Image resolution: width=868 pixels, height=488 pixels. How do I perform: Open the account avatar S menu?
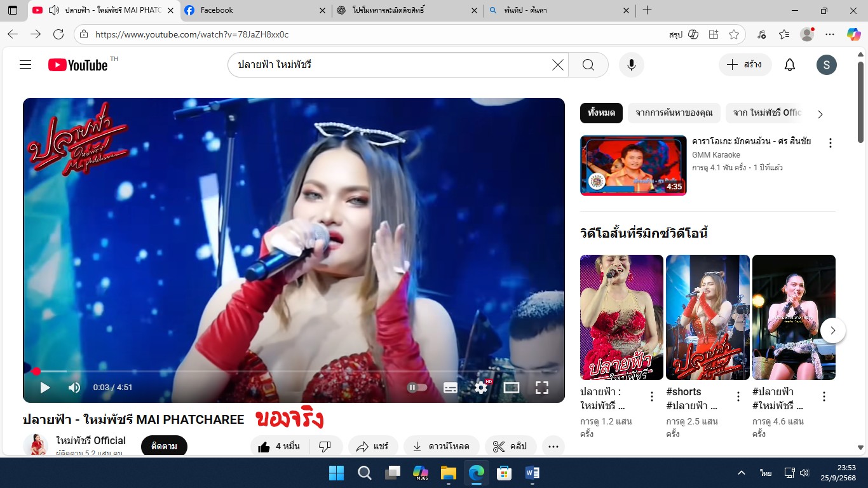point(826,65)
